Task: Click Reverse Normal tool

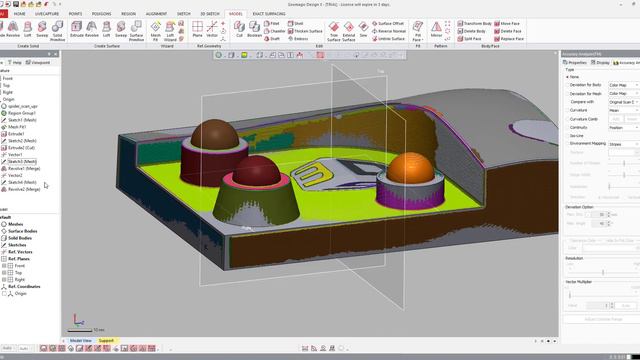Action: coord(389,31)
